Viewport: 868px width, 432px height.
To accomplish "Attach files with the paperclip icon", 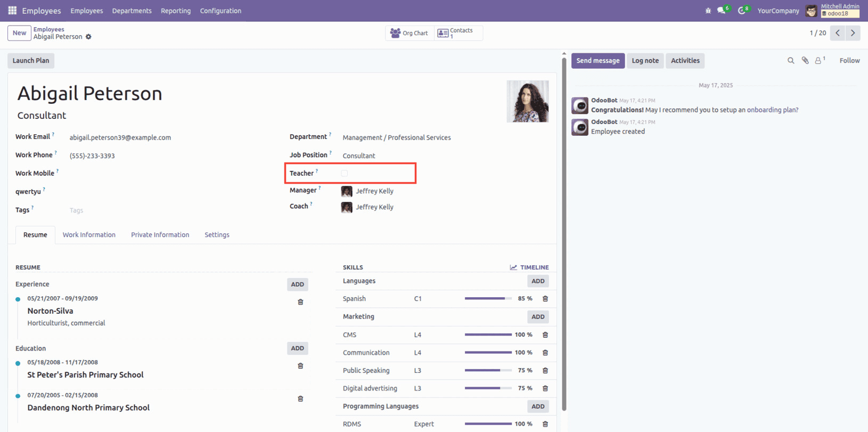I will point(805,61).
